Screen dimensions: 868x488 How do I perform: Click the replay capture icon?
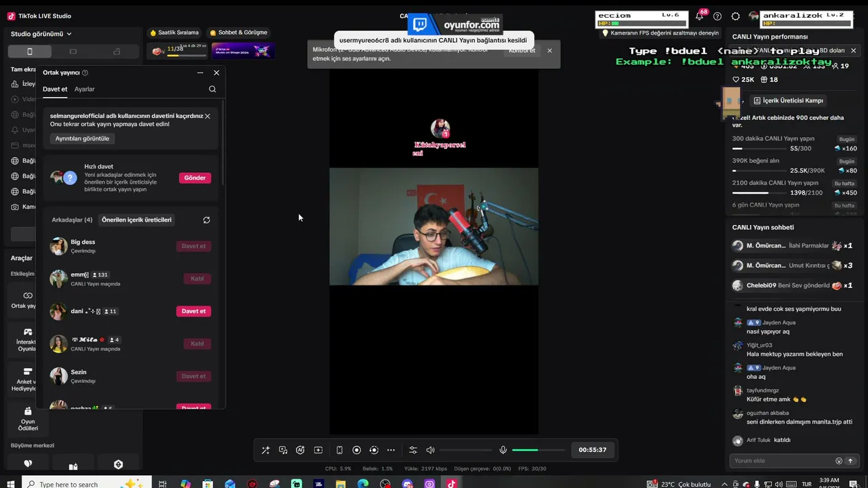click(374, 450)
